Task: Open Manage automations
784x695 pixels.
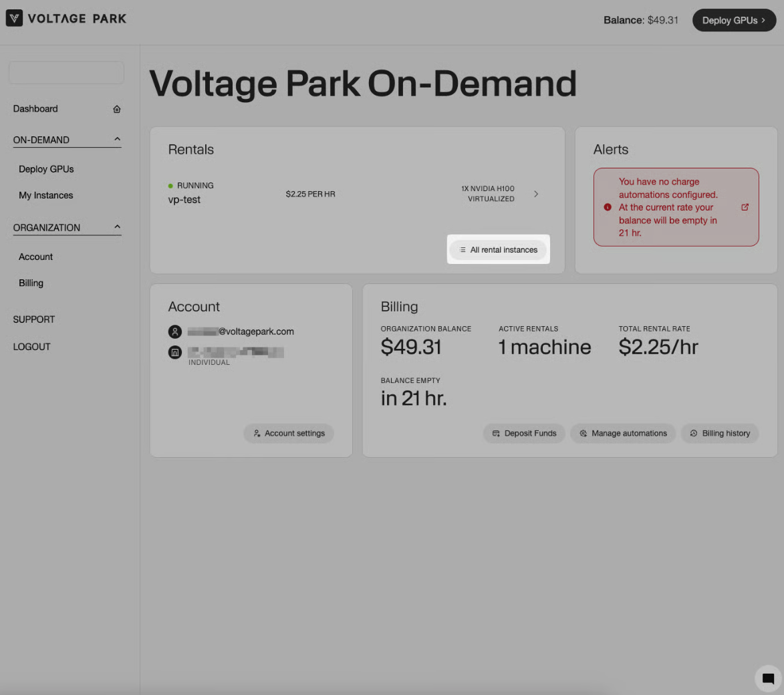Action: [x=623, y=433]
